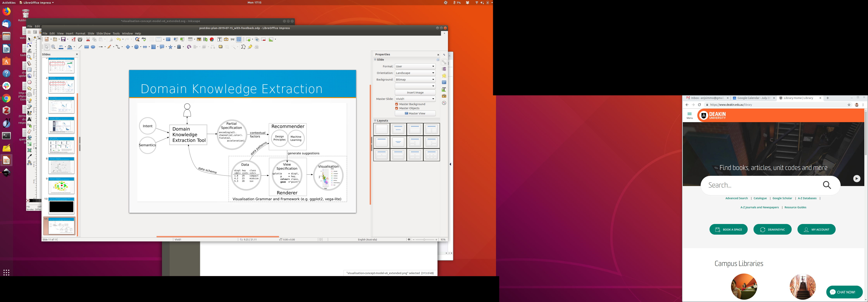Click the Insert Image button
This screenshot has width=868, height=302.
tap(415, 93)
